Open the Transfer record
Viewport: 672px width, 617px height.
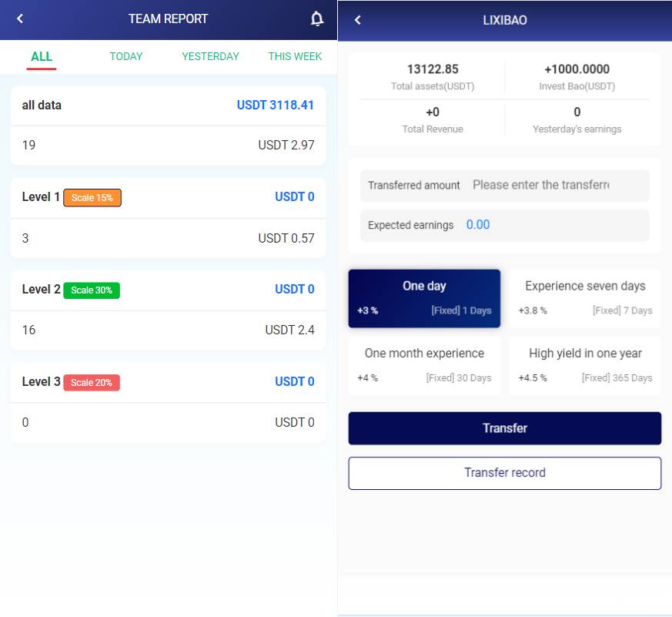pos(504,473)
